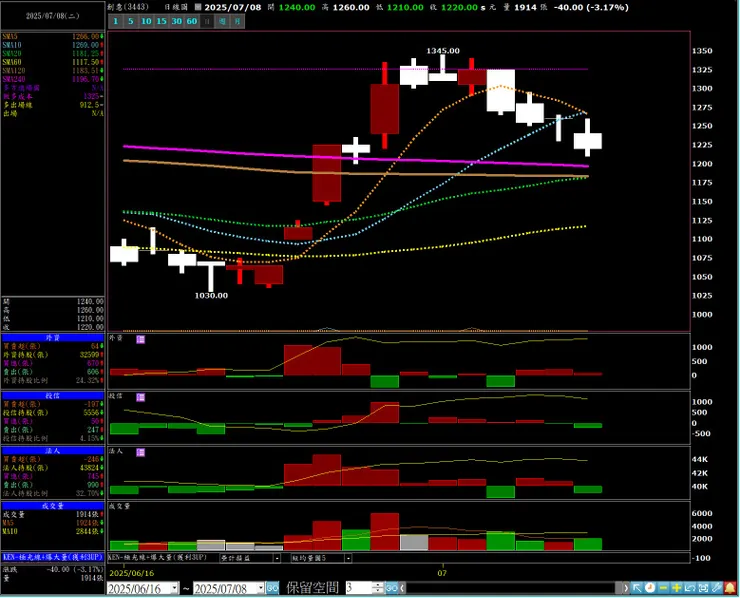Switch to the 60-minute chart period

[x=192, y=21]
